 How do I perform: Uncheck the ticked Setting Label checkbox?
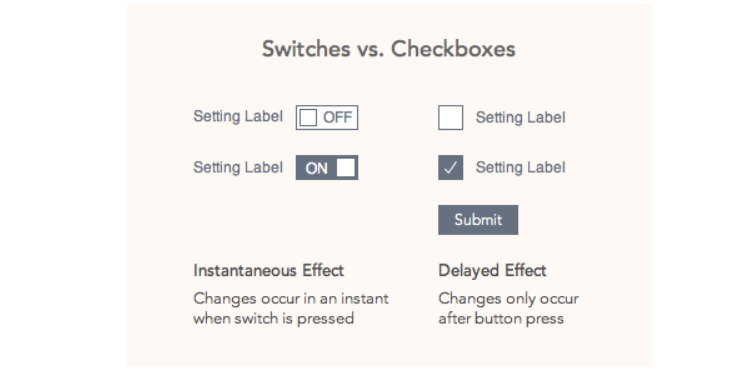[451, 167]
